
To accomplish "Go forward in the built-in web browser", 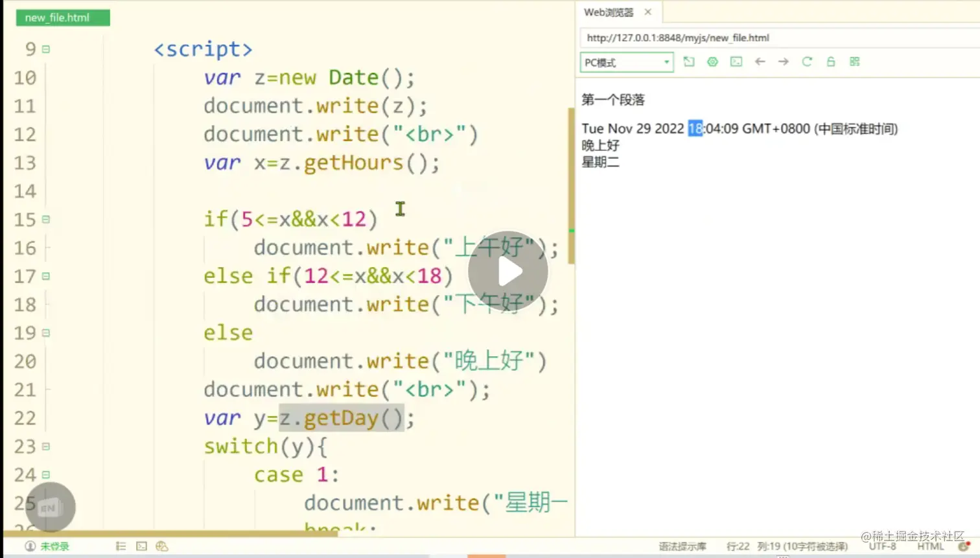I will pyautogui.click(x=784, y=62).
